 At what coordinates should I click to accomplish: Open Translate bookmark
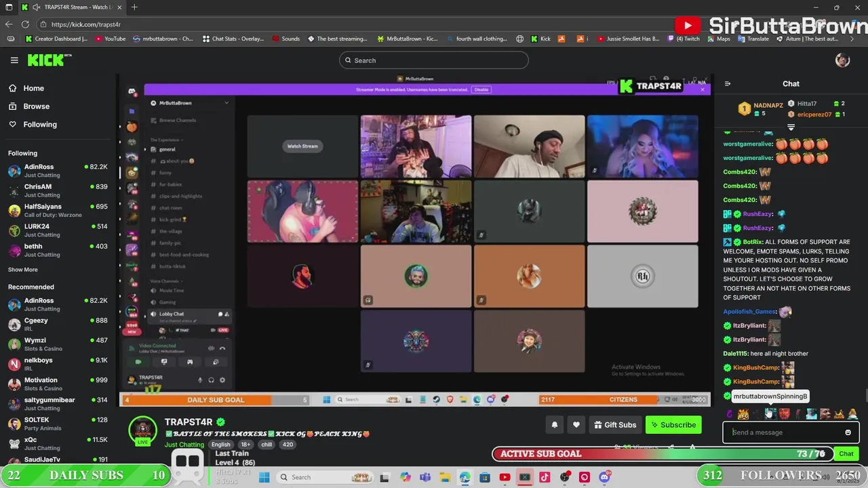(x=753, y=39)
